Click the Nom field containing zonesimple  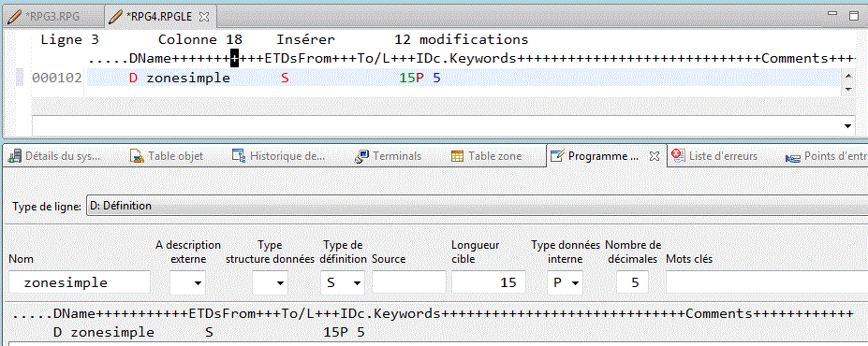pos(80,282)
